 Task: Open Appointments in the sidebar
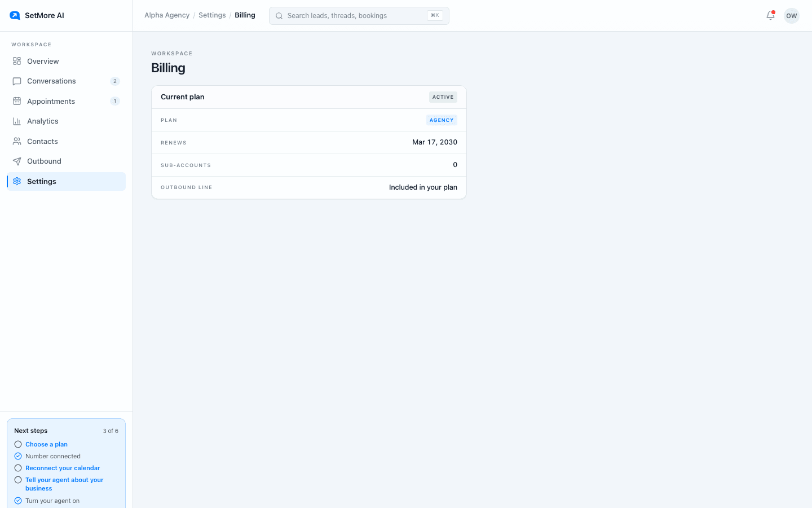point(66,101)
